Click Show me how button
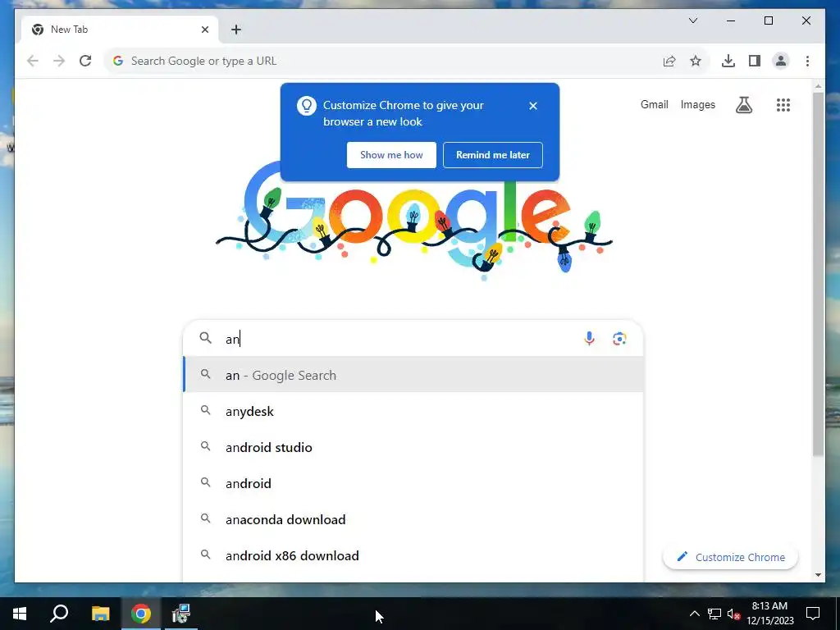Screen dimensions: 840x630 tap(391, 155)
